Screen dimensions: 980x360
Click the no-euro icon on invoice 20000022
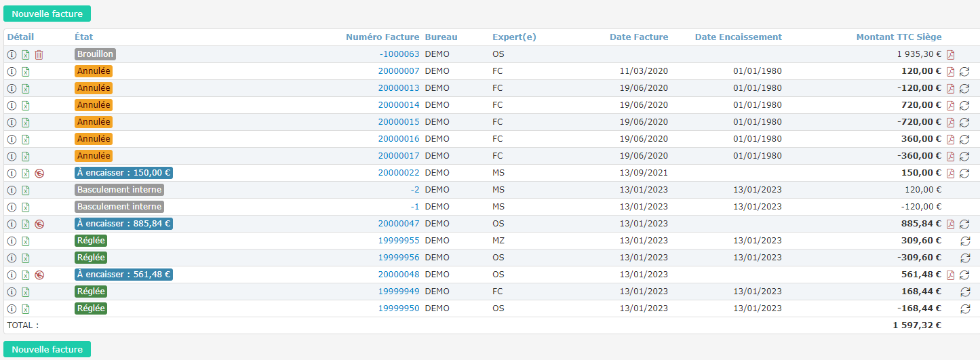tap(39, 173)
